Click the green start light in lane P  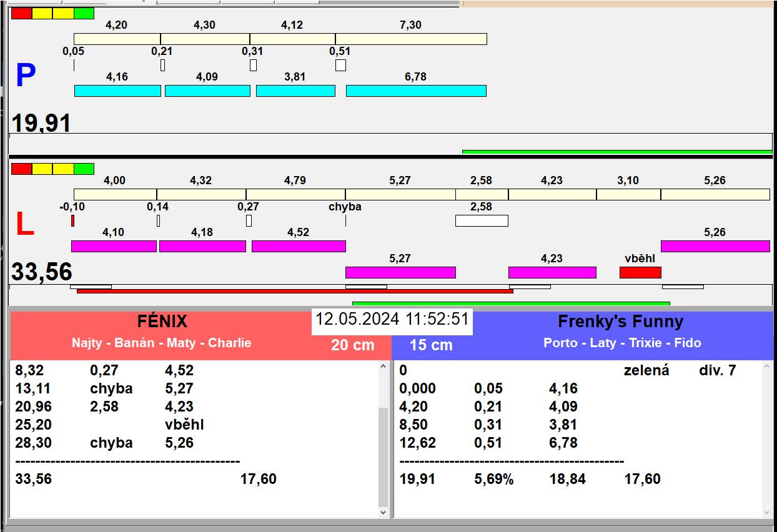[84, 13]
